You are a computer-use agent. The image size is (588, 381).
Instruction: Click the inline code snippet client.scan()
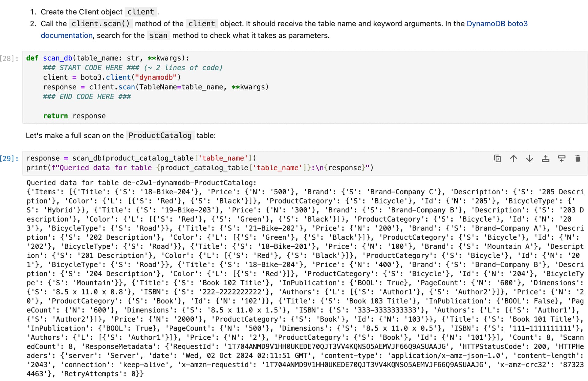[x=101, y=24]
